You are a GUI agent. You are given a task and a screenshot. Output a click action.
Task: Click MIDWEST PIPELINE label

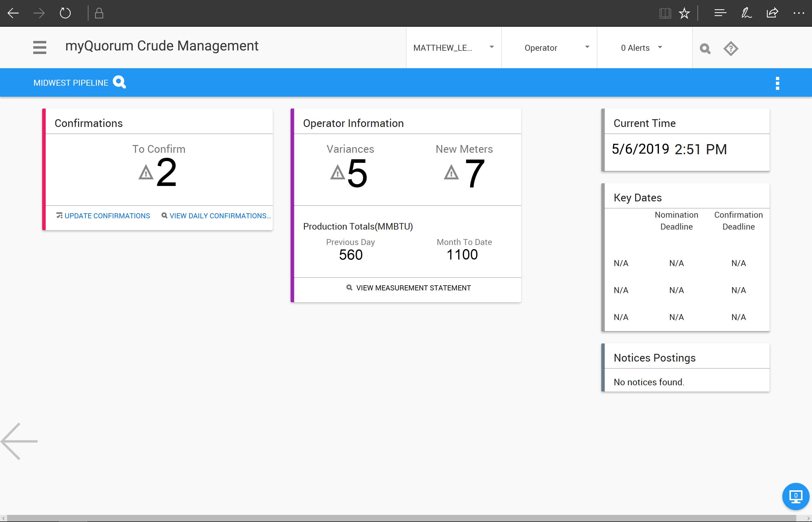tap(71, 83)
